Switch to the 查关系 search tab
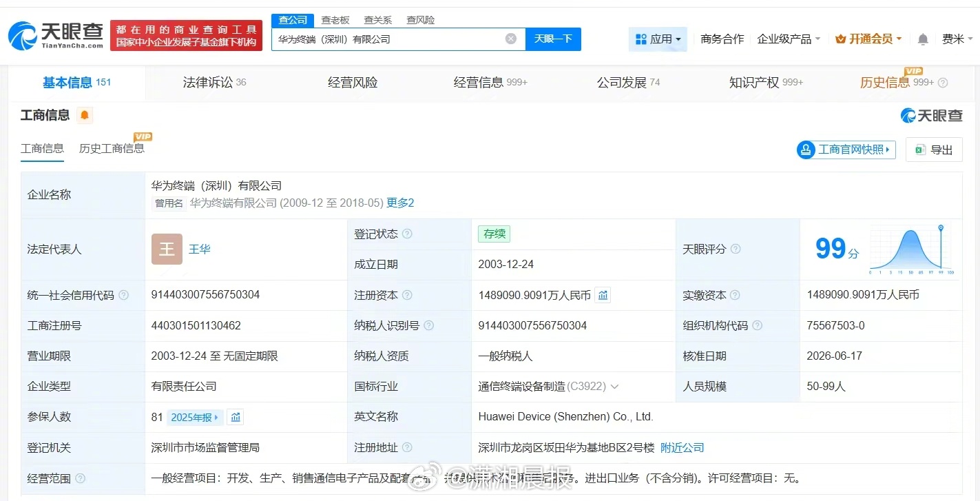 tap(377, 20)
